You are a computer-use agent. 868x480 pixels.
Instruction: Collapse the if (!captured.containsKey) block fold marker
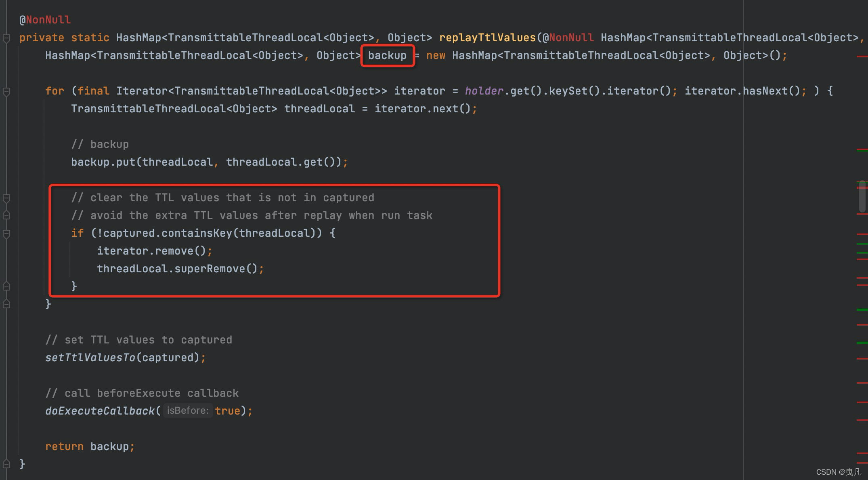click(x=6, y=234)
